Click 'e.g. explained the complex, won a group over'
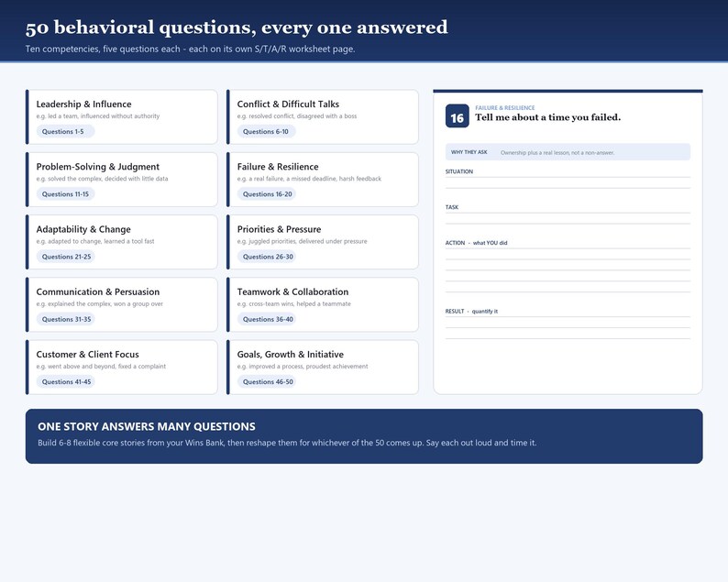Image resolution: width=728 pixels, height=582 pixels. click(x=100, y=304)
